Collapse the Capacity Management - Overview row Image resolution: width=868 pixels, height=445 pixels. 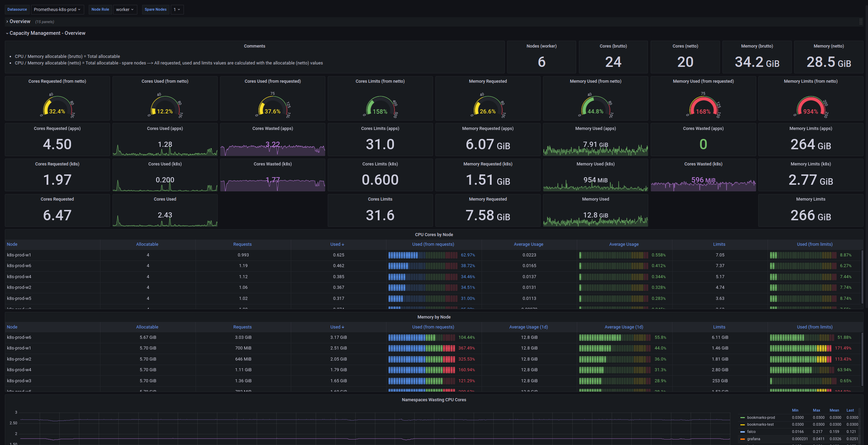point(7,33)
